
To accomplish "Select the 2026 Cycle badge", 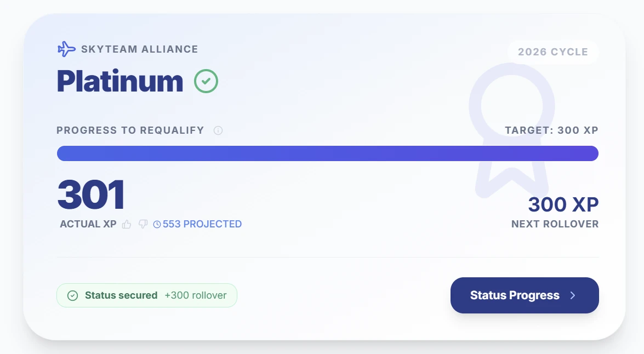I will (552, 52).
